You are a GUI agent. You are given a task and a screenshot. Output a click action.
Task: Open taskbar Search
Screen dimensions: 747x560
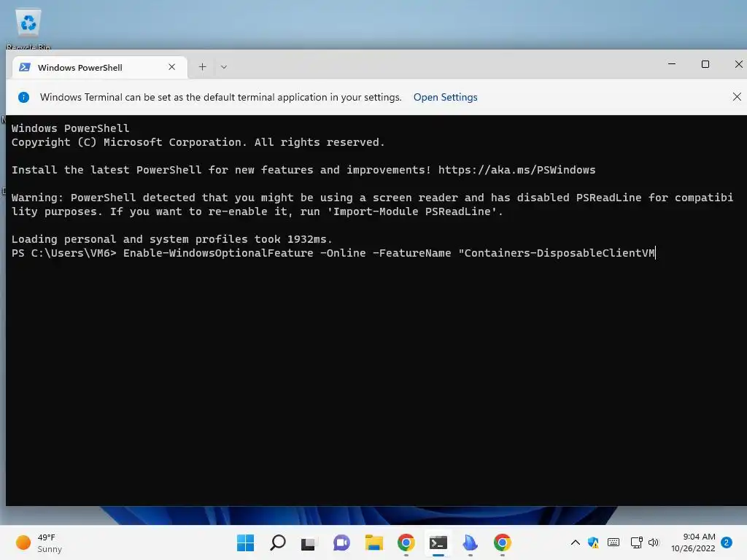pos(278,542)
